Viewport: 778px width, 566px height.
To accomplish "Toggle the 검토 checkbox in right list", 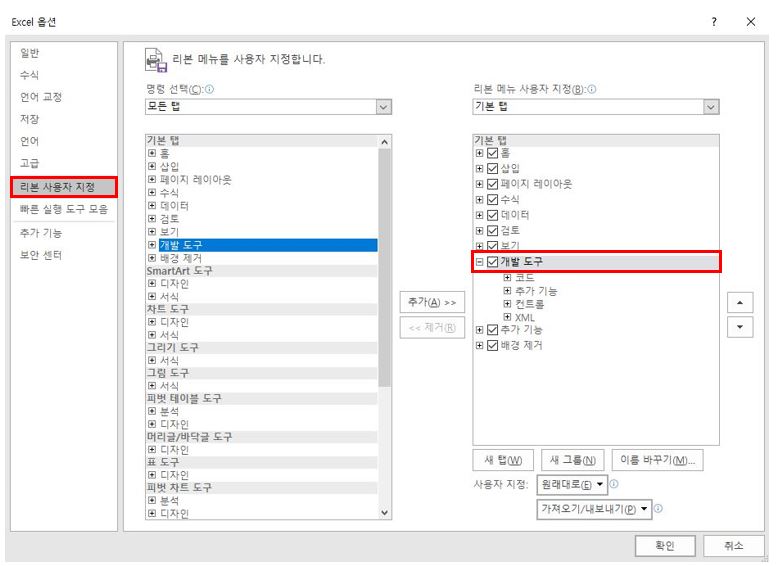I will point(492,231).
